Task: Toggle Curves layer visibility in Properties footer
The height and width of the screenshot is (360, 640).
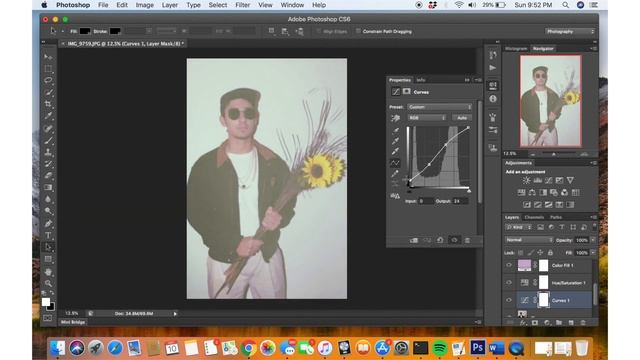Action: click(x=454, y=240)
